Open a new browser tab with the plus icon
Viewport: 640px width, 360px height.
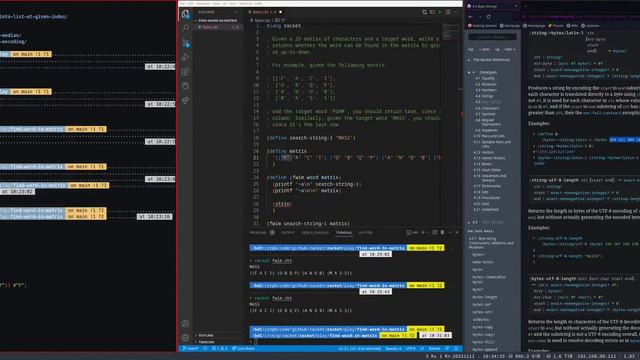526,6
